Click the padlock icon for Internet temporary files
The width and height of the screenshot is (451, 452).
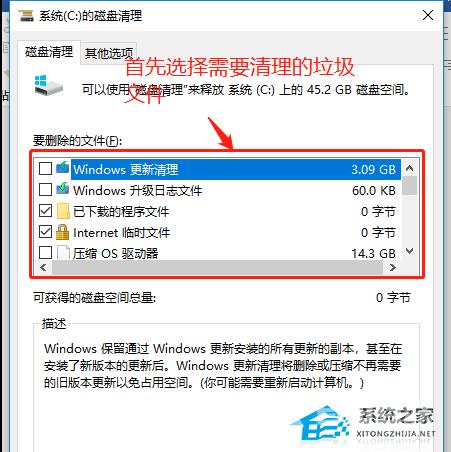pos(63,232)
